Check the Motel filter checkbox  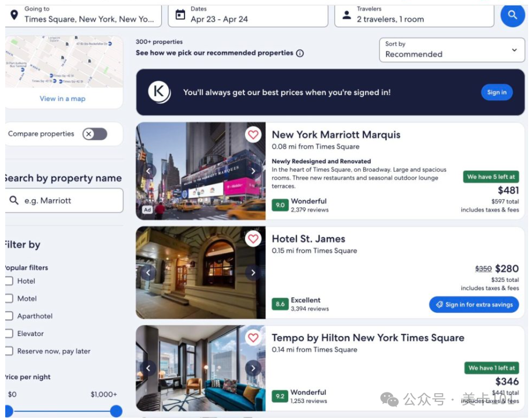9,298
